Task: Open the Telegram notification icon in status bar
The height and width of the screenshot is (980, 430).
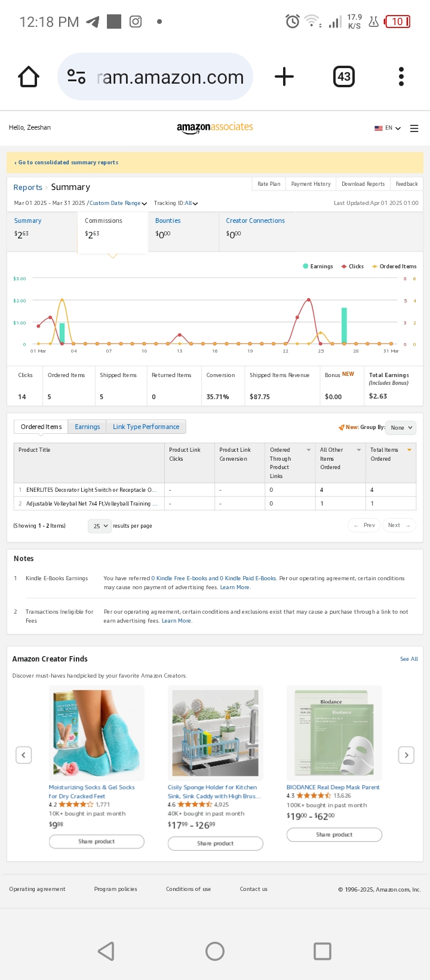Action: pyautogui.click(x=93, y=22)
